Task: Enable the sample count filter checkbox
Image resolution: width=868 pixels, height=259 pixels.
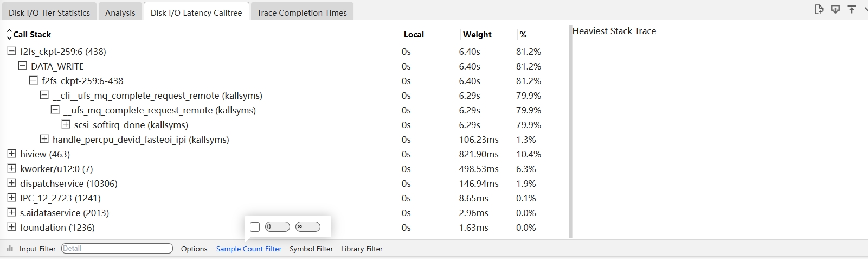Action: 255,227
